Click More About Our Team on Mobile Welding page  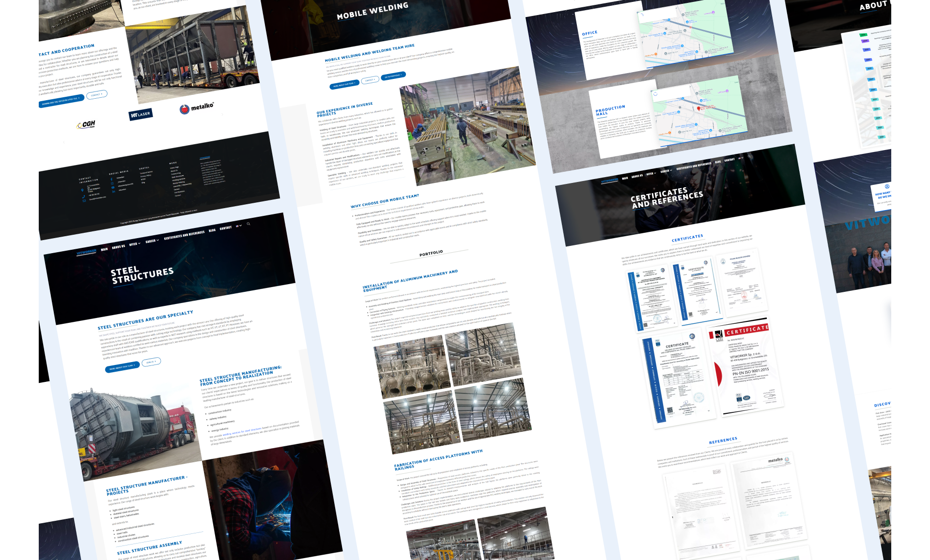(x=344, y=85)
